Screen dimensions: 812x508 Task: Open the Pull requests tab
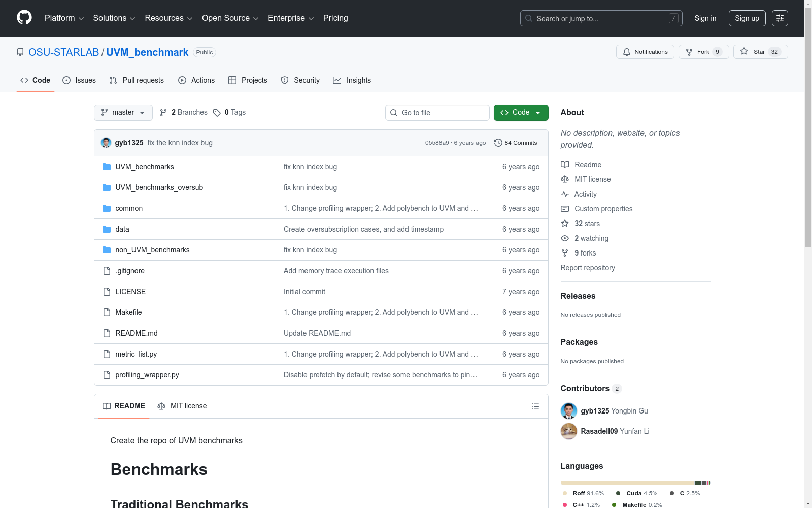pos(137,80)
